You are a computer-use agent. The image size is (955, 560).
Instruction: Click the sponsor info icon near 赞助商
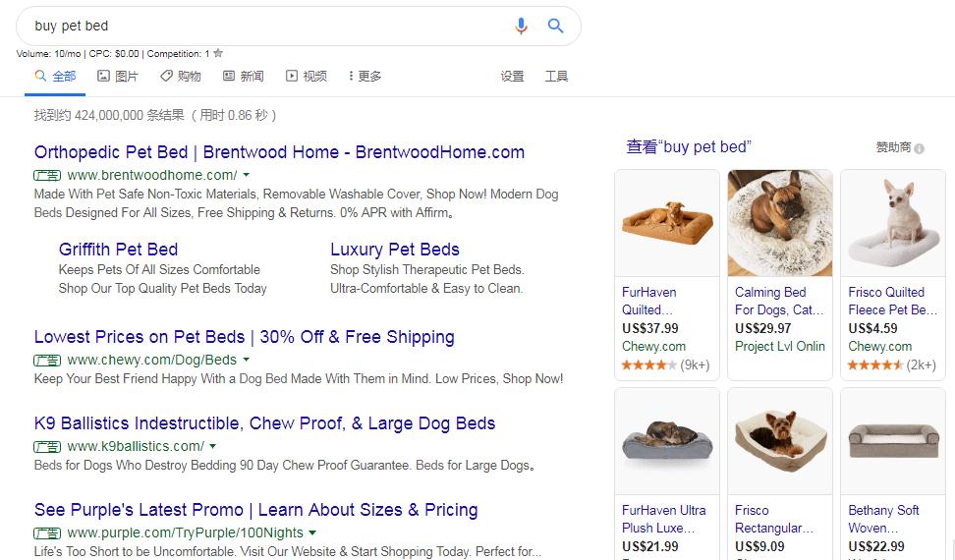coord(919,148)
